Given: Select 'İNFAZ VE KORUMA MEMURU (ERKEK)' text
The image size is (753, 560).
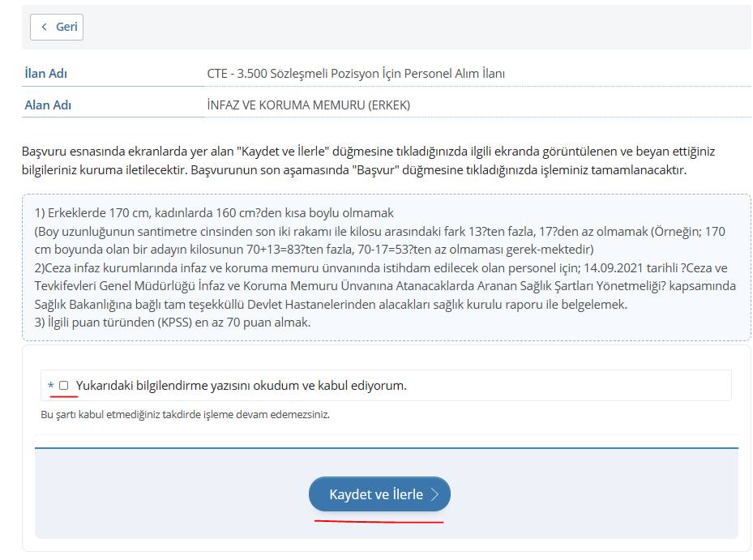Looking at the screenshot, I should [309, 105].
